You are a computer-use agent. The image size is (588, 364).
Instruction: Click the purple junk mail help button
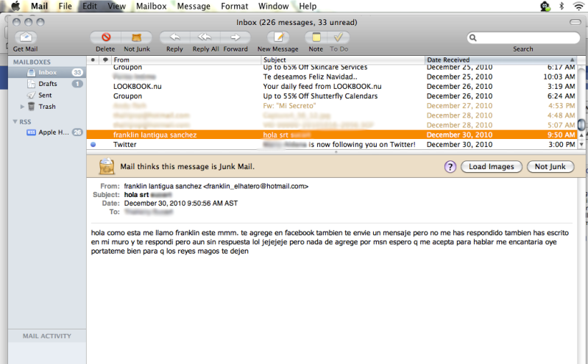pos(450,167)
